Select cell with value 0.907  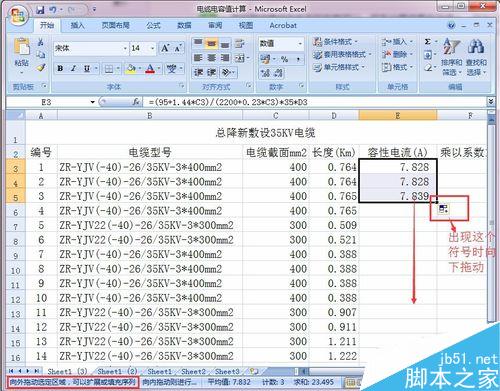[334, 313]
